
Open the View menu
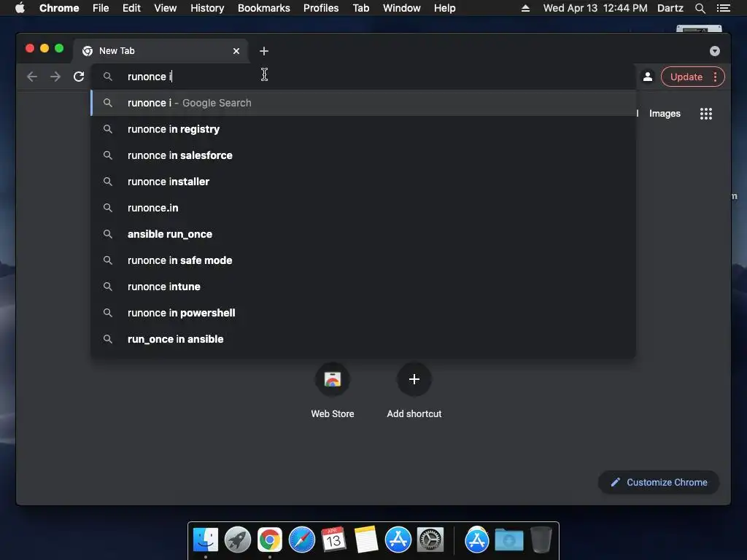click(166, 8)
